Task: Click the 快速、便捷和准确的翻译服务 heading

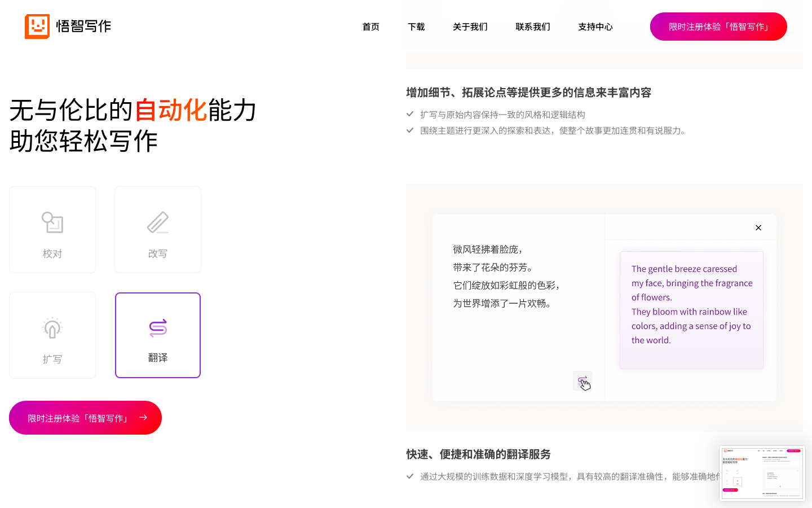Action: tap(478, 454)
